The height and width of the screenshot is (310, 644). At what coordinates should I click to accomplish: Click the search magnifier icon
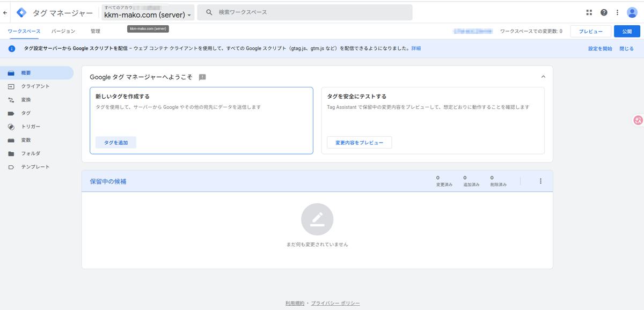point(209,12)
